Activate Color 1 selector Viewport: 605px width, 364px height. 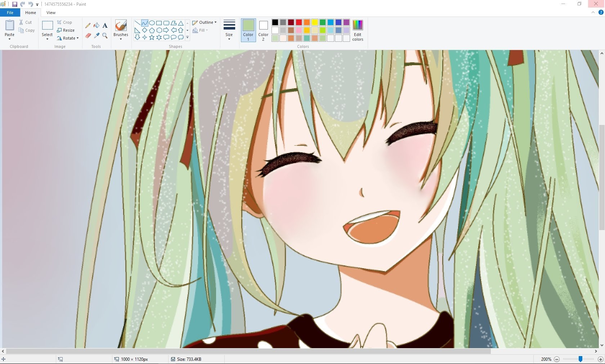(x=248, y=30)
